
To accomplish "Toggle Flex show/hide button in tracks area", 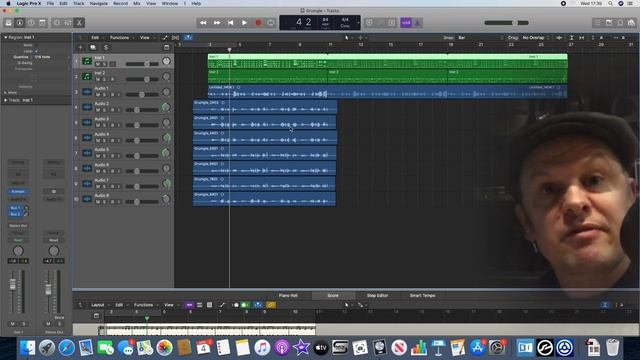I will (x=176, y=38).
